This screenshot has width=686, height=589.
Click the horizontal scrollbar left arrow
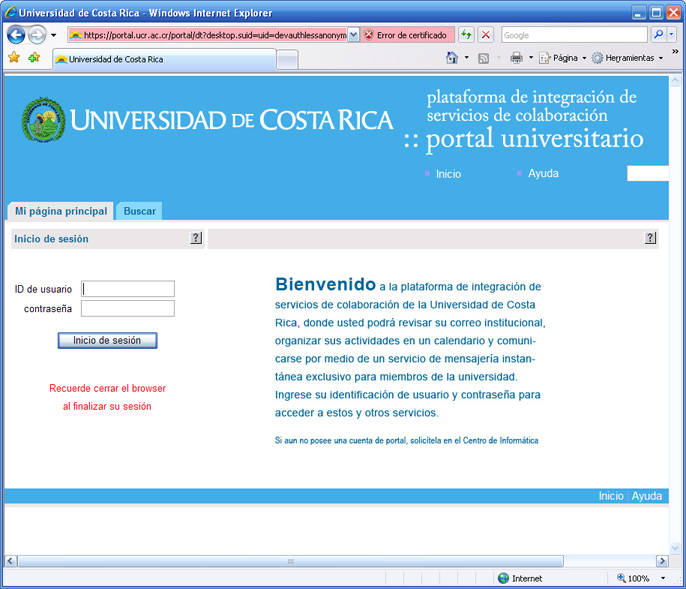(10, 561)
